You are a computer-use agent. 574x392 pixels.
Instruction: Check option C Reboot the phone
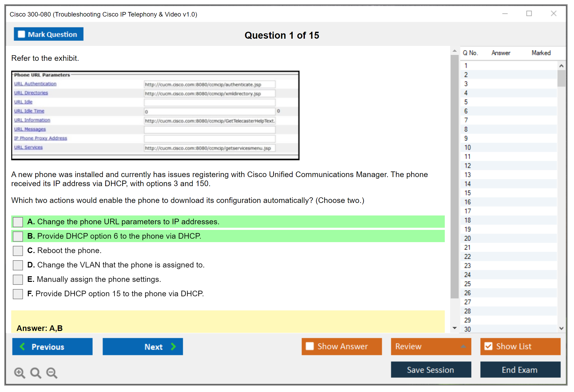tap(18, 251)
